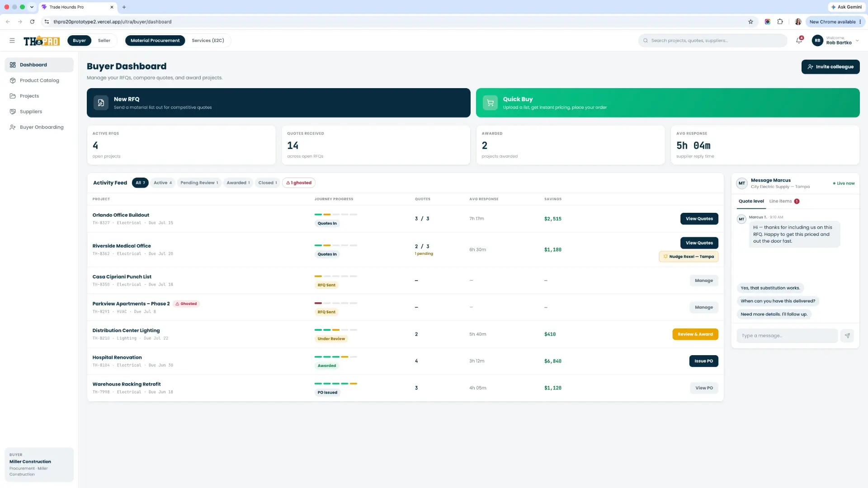
Task: Send quick reply "Need more details. I'll follow up."
Action: [774, 314]
